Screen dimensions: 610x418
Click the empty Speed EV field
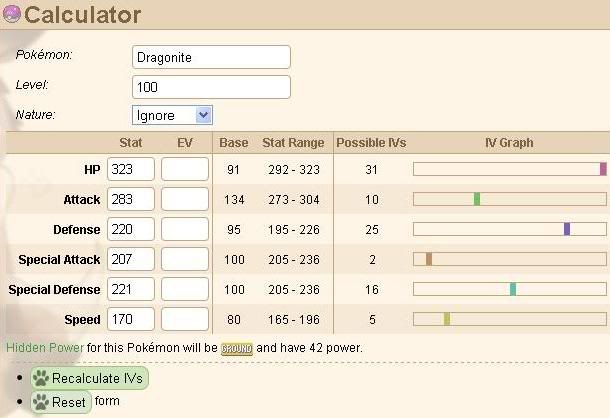pyautogui.click(x=185, y=319)
